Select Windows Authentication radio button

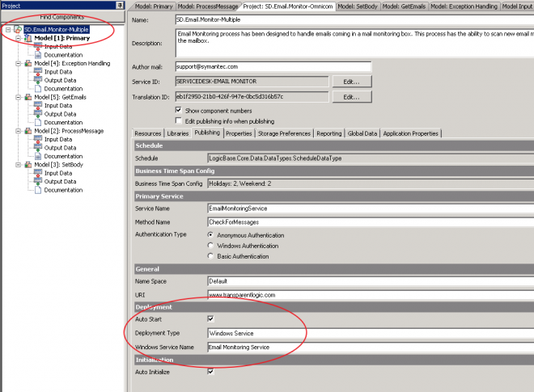[x=210, y=246]
